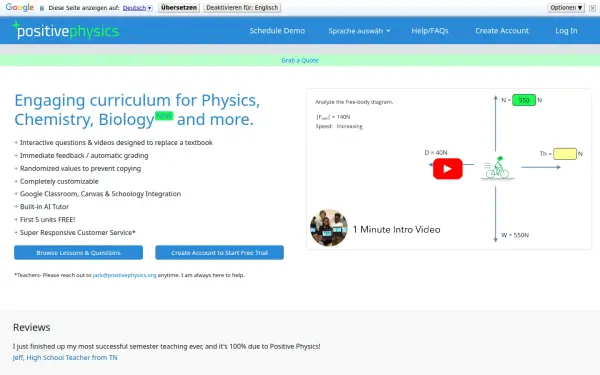The width and height of the screenshot is (600, 375).
Task: Open jack@positivephysics.org email link
Action: 124,275
